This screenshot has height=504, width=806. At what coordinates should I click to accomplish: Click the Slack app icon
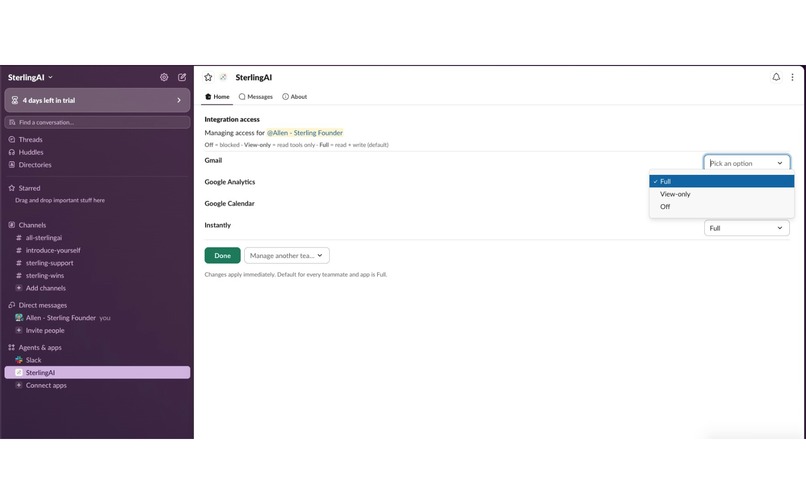[19, 360]
